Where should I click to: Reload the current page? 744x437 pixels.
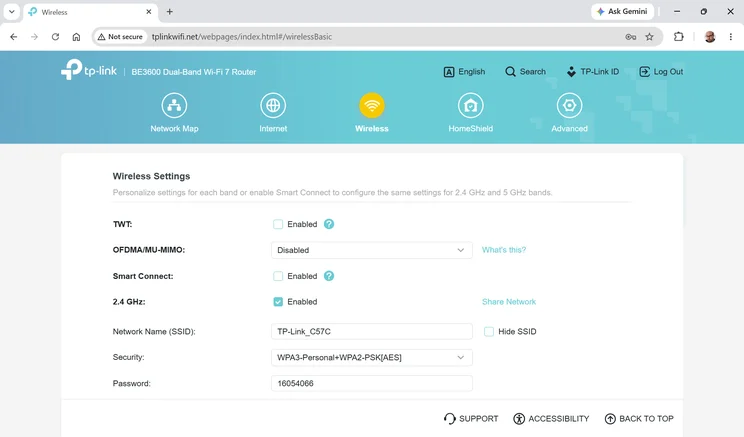55,37
